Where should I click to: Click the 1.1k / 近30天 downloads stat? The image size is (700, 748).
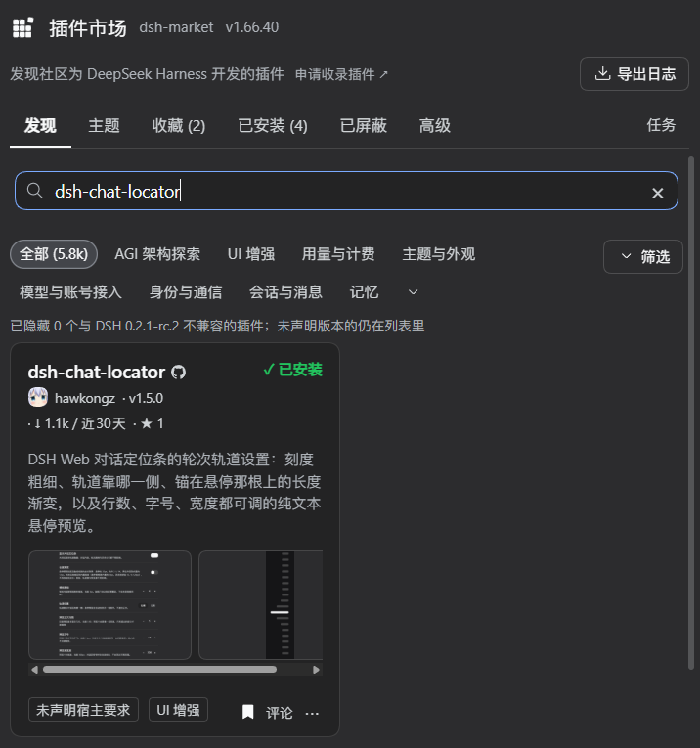(79, 423)
